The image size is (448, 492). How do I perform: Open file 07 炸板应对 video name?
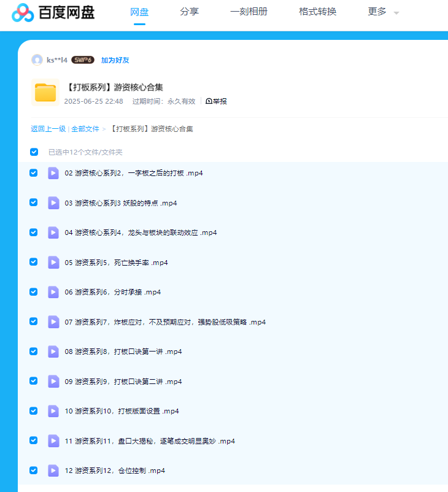point(165,322)
